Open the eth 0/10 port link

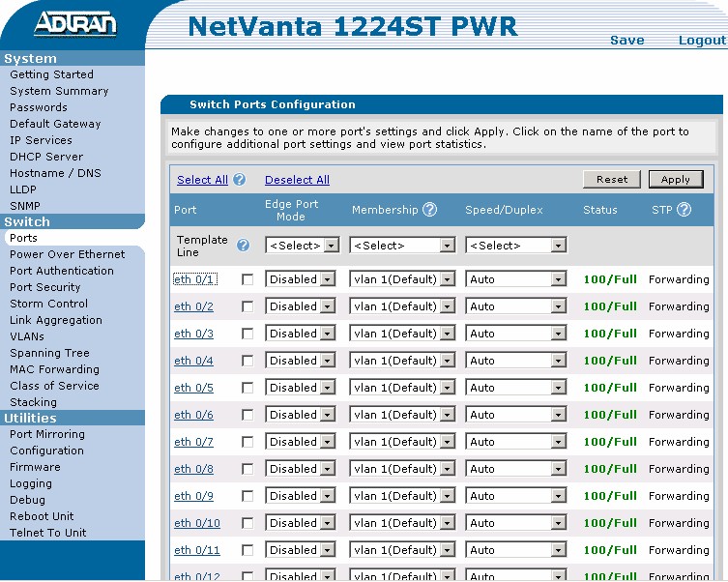[x=197, y=523]
